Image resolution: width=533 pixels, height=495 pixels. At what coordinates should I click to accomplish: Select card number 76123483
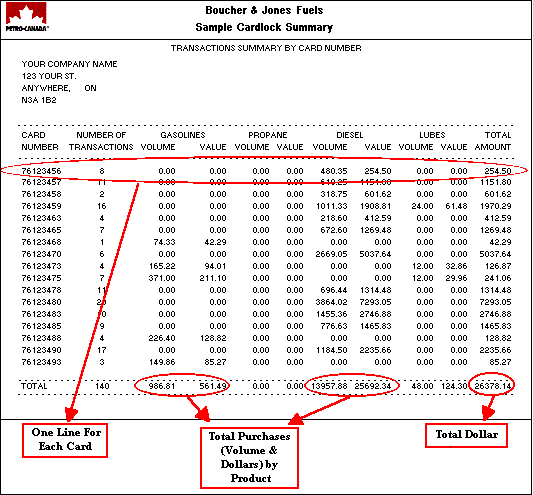pyautogui.click(x=41, y=314)
